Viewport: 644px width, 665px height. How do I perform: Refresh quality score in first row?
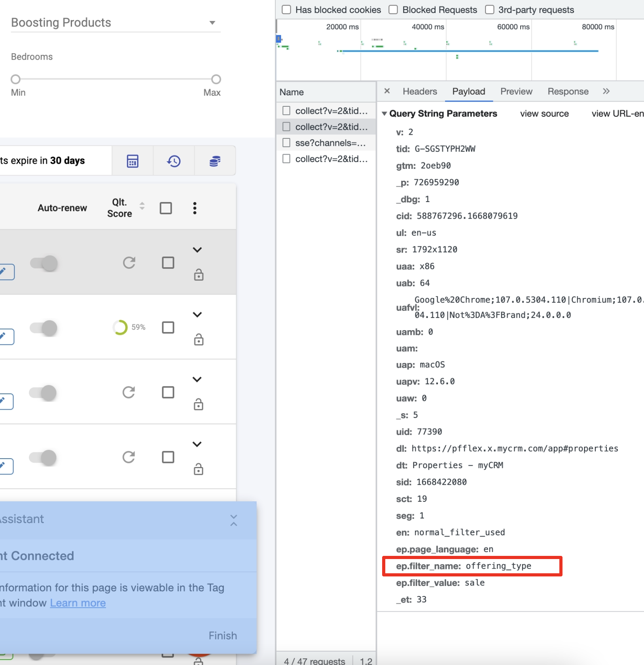pyautogui.click(x=129, y=263)
